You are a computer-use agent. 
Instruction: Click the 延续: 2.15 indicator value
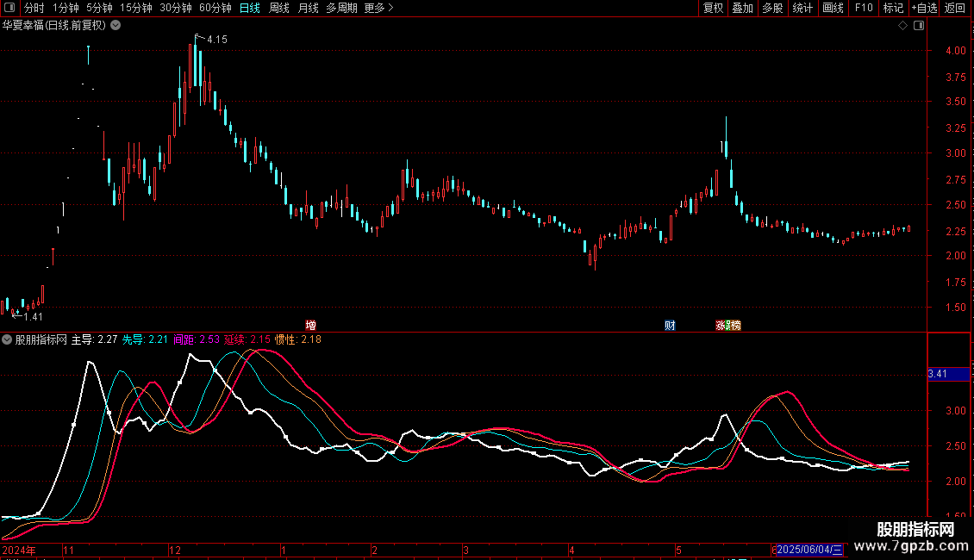247,339
